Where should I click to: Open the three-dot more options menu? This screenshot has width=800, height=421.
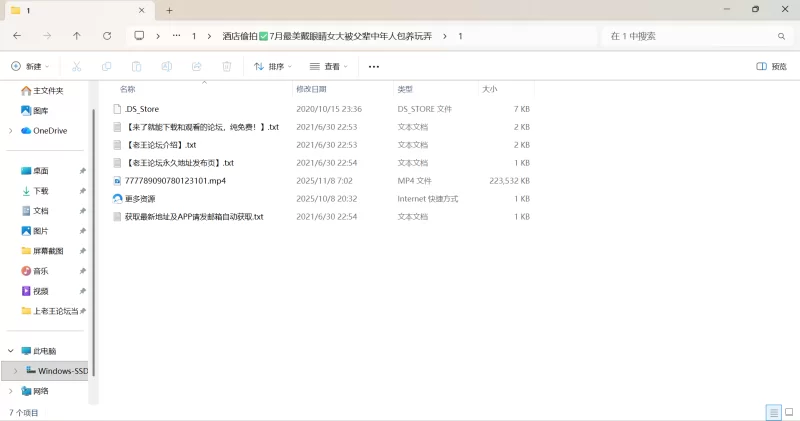(374, 67)
